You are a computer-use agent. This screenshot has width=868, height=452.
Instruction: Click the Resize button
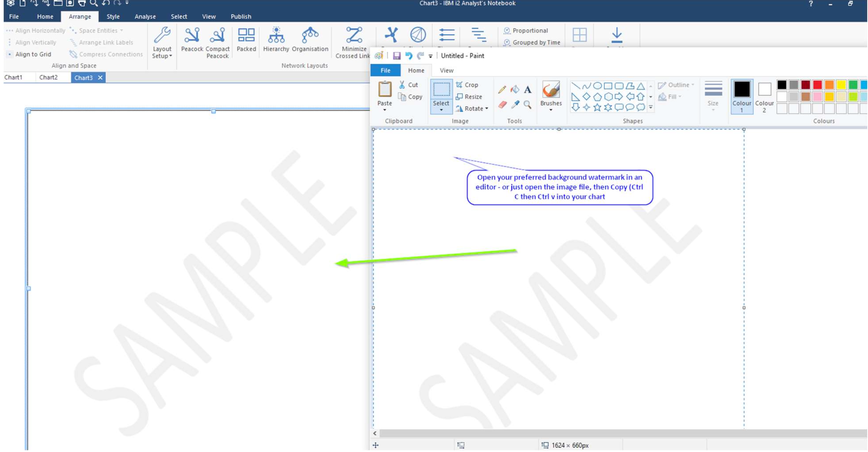pyautogui.click(x=469, y=97)
